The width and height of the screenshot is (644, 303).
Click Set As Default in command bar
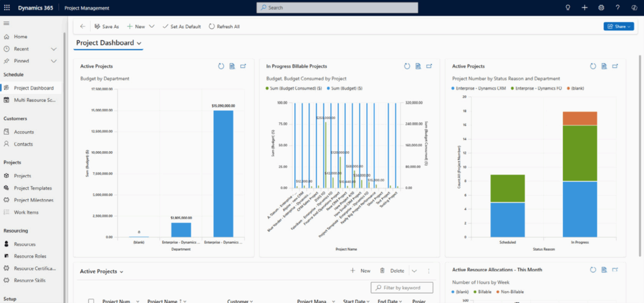(x=181, y=26)
